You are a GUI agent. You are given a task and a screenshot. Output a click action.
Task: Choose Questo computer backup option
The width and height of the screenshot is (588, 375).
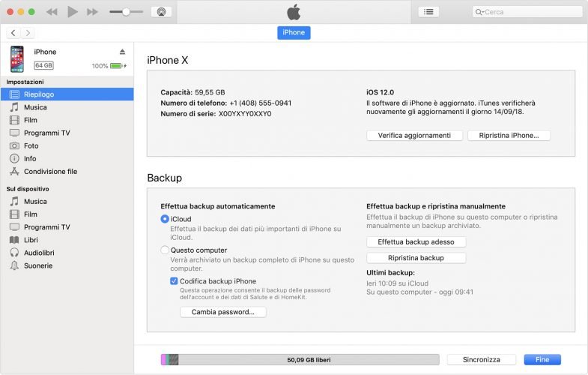(165, 250)
